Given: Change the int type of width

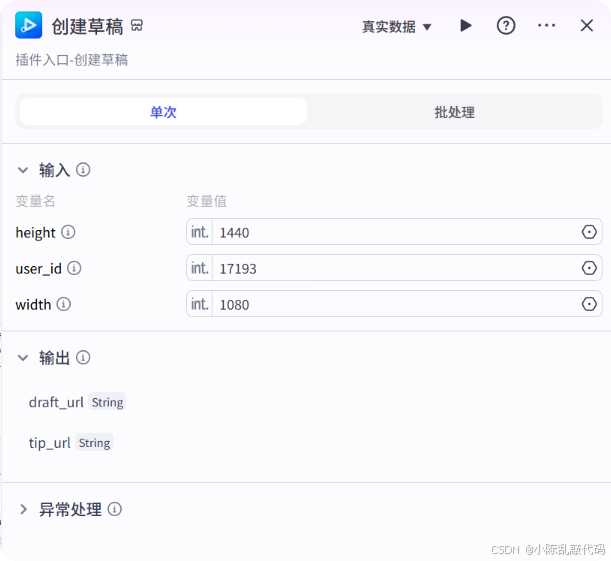Looking at the screenshot, I should pos(200,304).
